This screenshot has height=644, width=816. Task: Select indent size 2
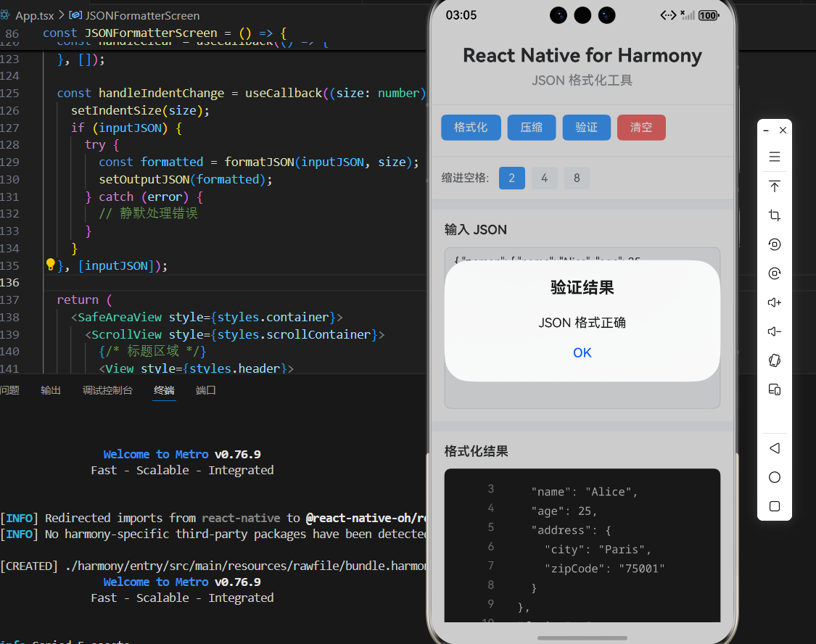tap(511, 178)
